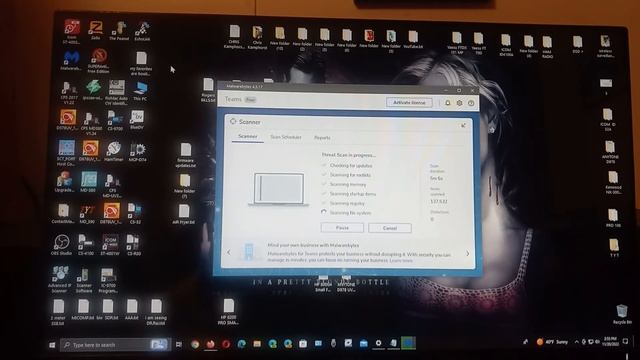Select the 'Checking for updates' scan step text
The image size is (640, 360).
[x=351, y=166]
